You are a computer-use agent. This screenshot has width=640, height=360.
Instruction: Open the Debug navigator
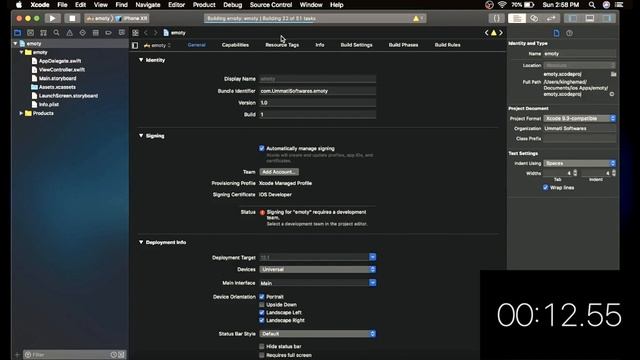coord(96,33)
